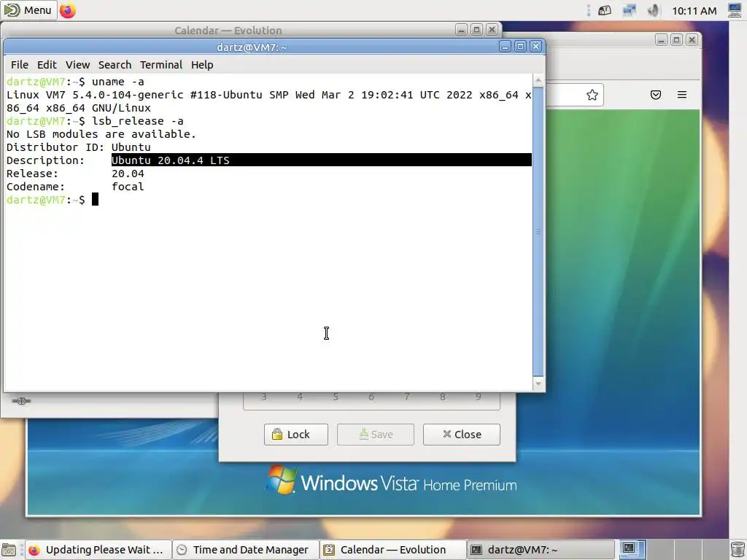Select day 6 in the calendar grid
Image resolution: width=747 pixels, height=560 pixels.
tap(371, 397)
